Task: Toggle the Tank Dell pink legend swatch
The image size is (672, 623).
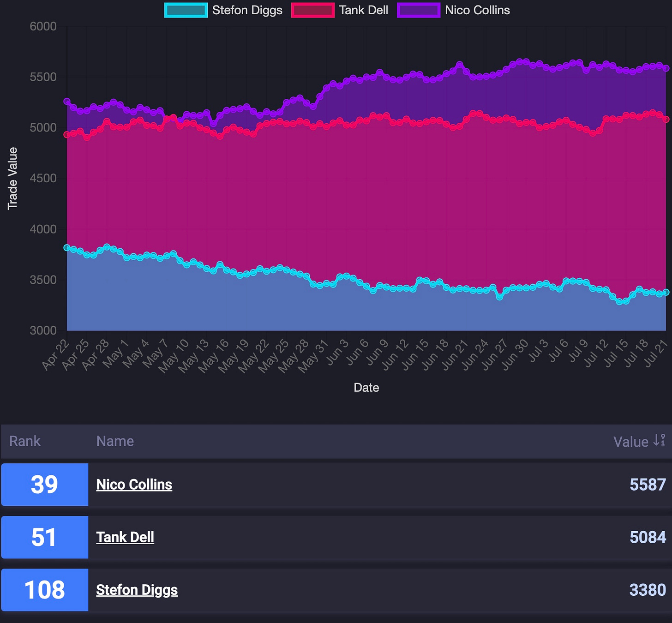Action: point(312,10)
